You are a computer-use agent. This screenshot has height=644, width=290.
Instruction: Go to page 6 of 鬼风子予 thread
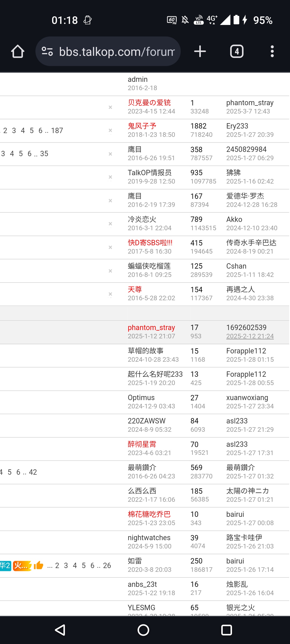point(41,130)
